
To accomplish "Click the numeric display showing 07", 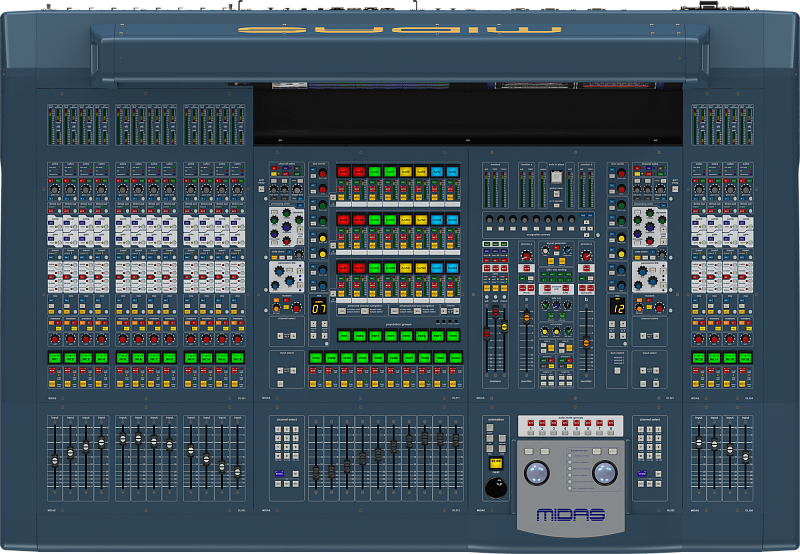I will tap(319, 307).
